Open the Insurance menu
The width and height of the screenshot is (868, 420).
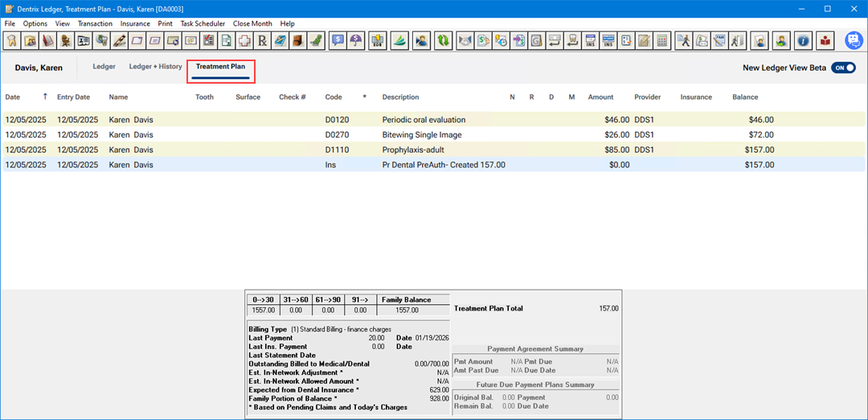pos(135,23)
